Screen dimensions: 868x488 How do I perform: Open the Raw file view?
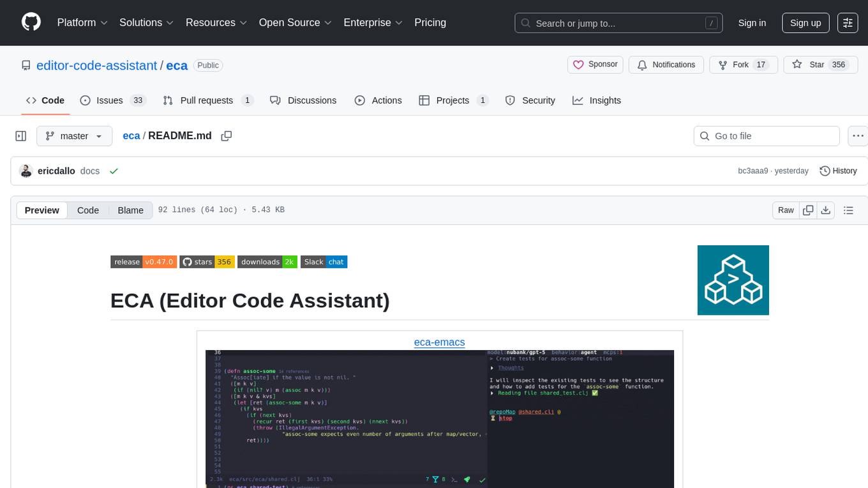click(x=786, y=210)
